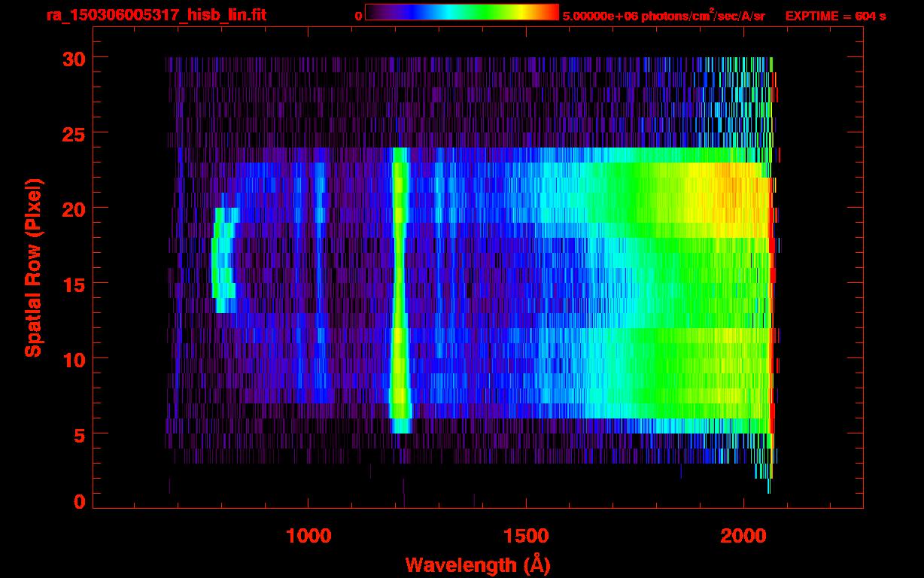Click the filename ra_150306005317_hisb_lin.fit title
Screen dimensions: 924x578
[156, 15]
